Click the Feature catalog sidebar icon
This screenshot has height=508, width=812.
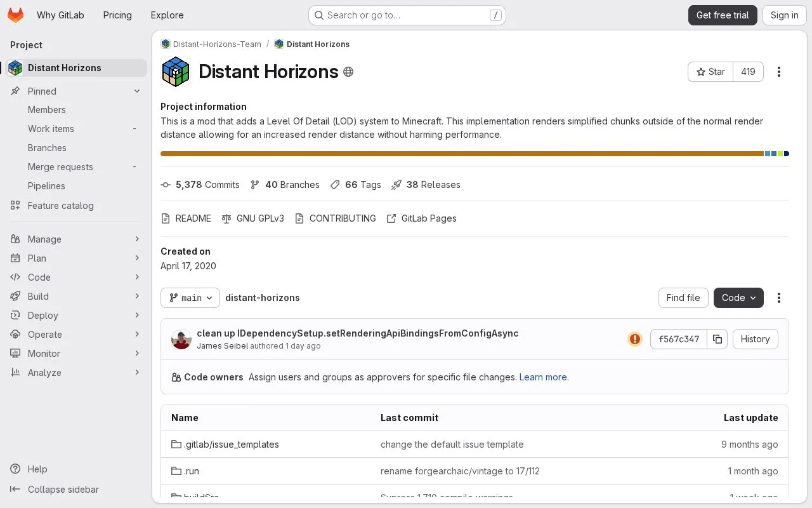tap(15, 206)
